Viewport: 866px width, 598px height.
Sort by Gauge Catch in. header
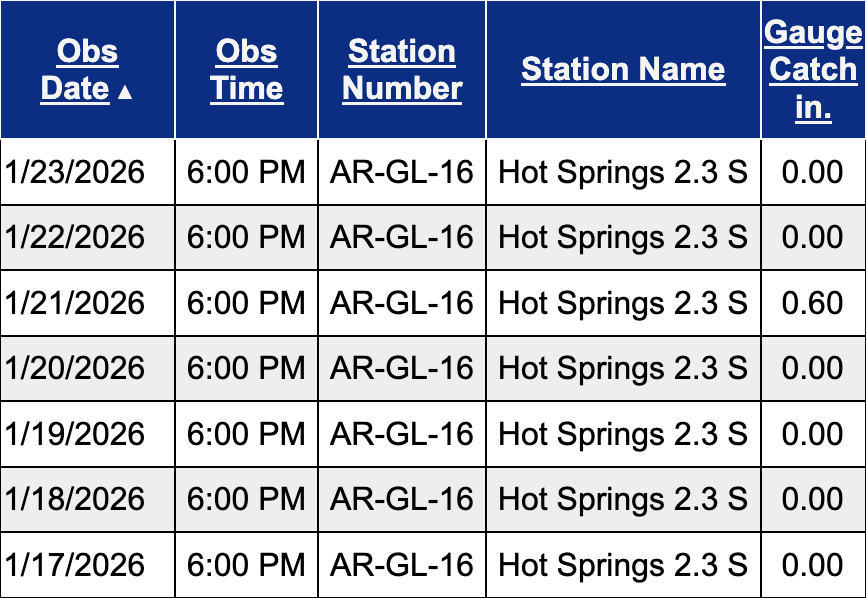click(813, 70)
